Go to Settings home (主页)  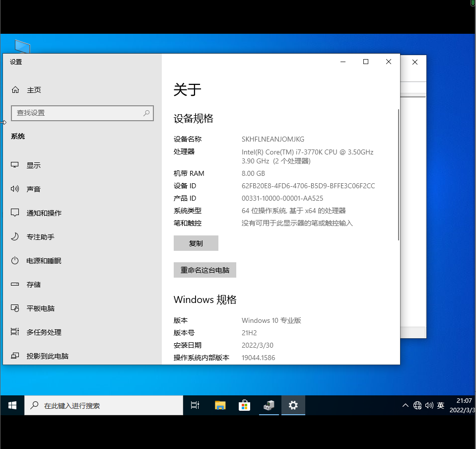(26, 90)
